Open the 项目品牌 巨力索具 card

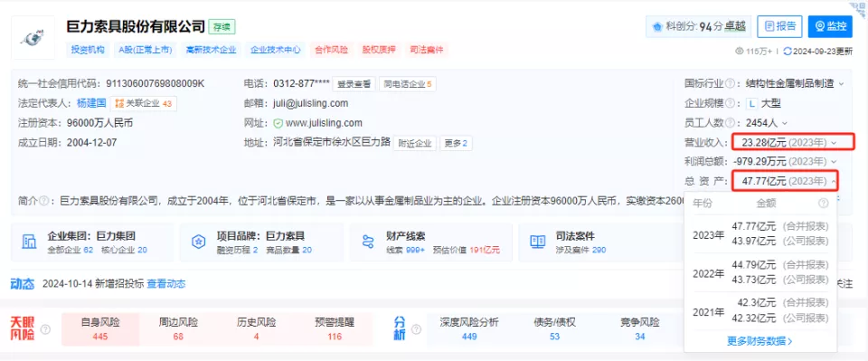pos(262,242)
